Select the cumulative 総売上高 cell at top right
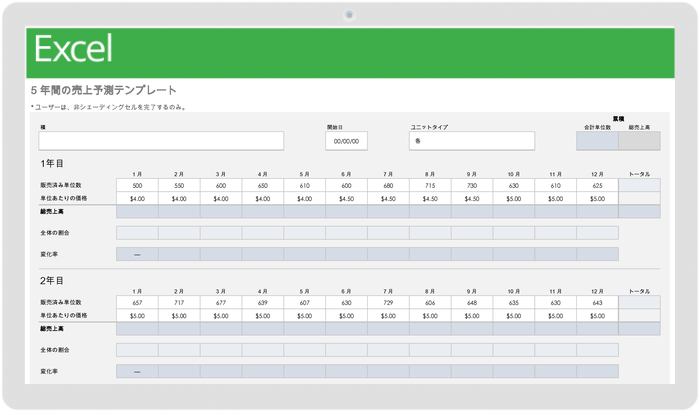The width and height of the screenshot is (700, 412). (639, 141)
